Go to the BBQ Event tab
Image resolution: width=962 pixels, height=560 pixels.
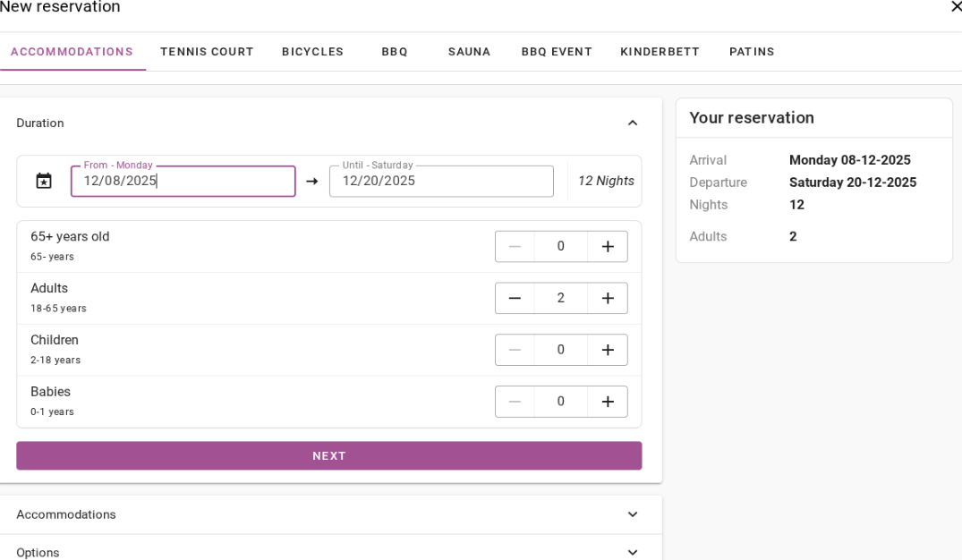point(557,52)
